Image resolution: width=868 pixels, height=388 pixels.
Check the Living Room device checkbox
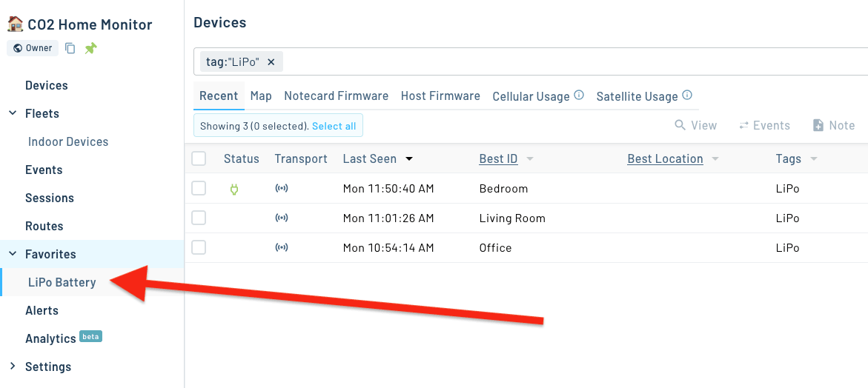pyautogui.click(x=199, y=218)
